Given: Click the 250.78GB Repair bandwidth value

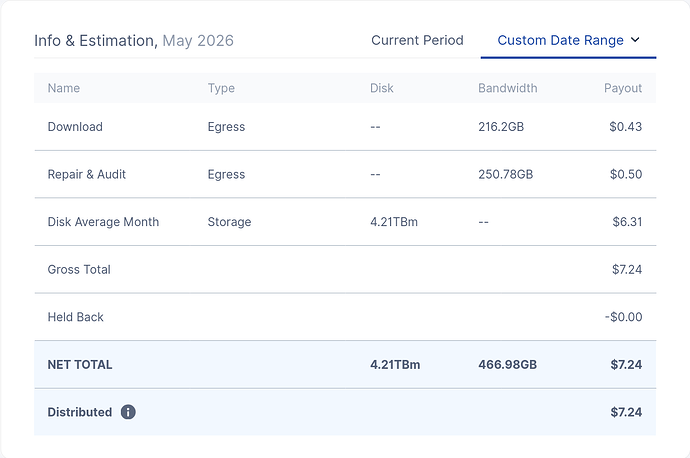Looking at the screenshot, I should 506,174.
